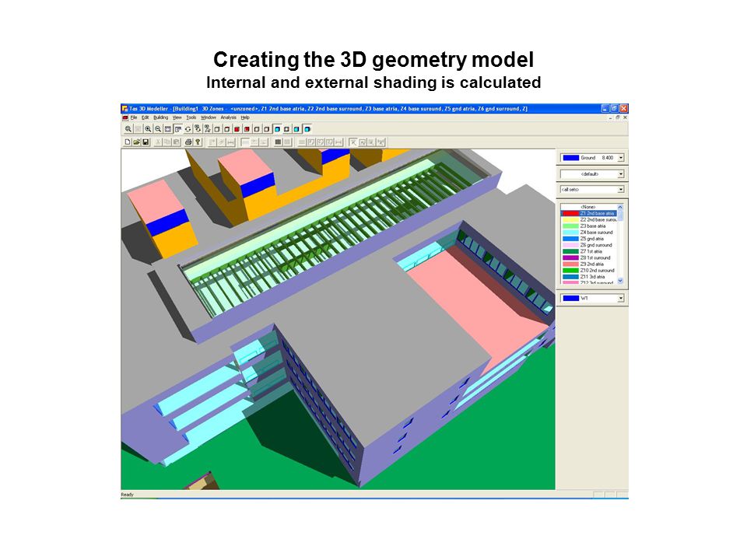Screen dimensions: 747x560
Task: Click the blue W1 color swatch
Action: (570, 298)
